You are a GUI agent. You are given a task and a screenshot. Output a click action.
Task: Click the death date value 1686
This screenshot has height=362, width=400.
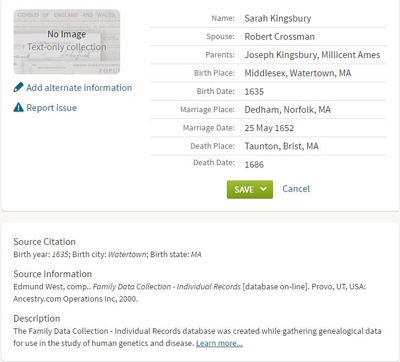tap(254, 164)
